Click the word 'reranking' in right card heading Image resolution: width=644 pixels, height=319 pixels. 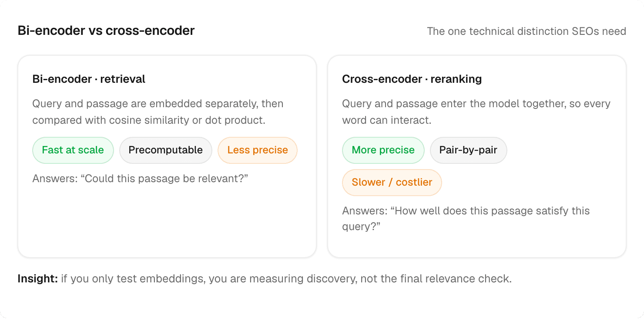455,79
